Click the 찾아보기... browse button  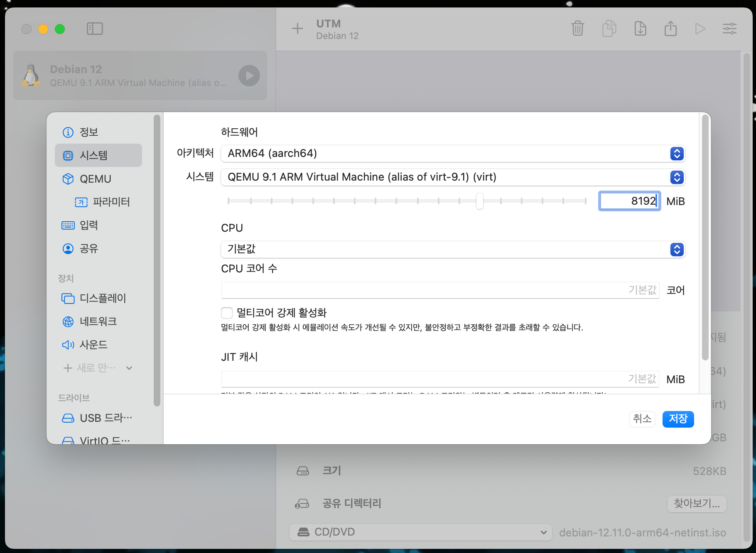pos(697,504)
